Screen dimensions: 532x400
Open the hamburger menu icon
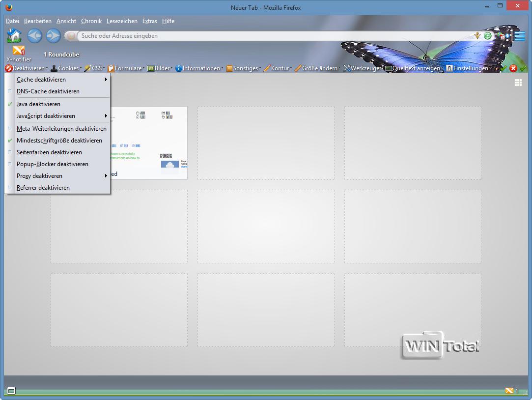coord(520,36)
